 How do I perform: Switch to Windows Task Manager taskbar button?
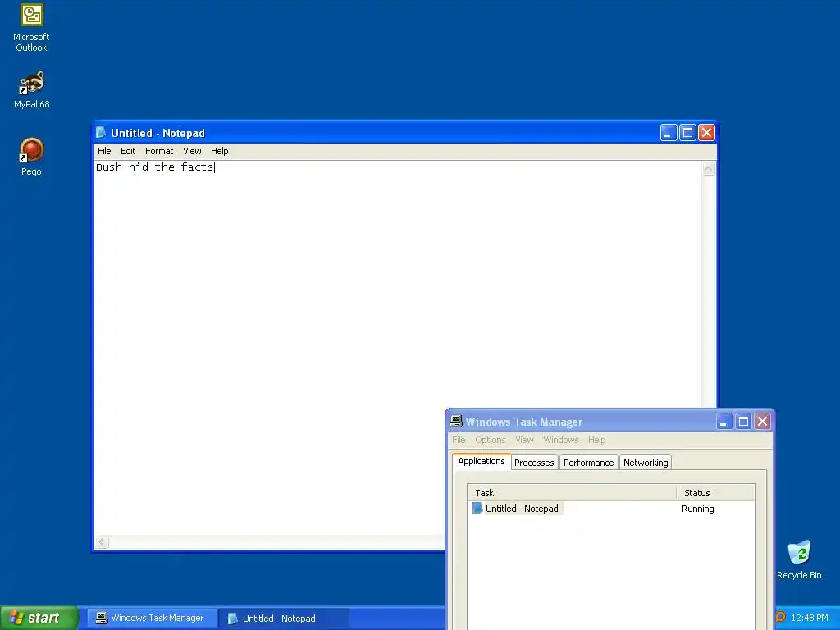coord(152,618)
